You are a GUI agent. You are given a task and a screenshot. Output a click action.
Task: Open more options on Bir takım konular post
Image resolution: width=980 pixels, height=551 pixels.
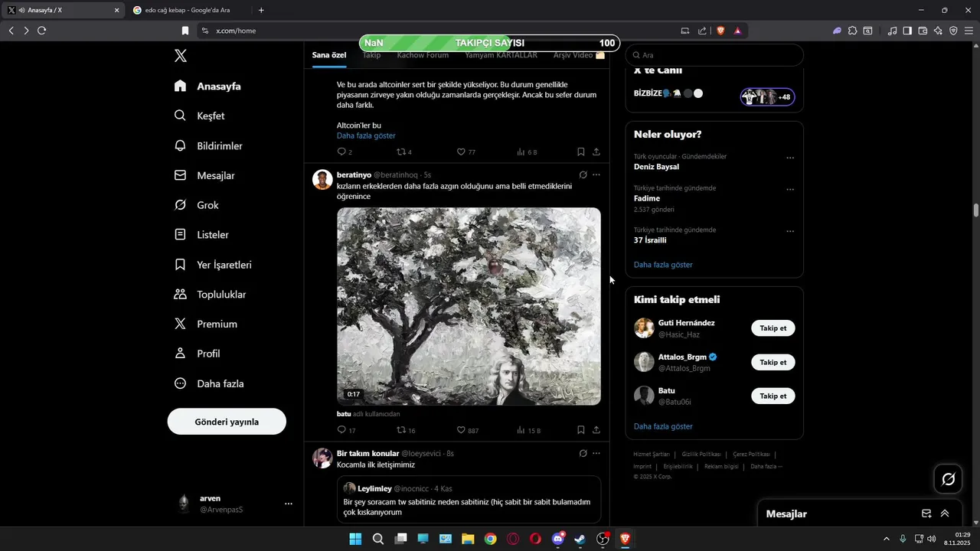point(596,454)
